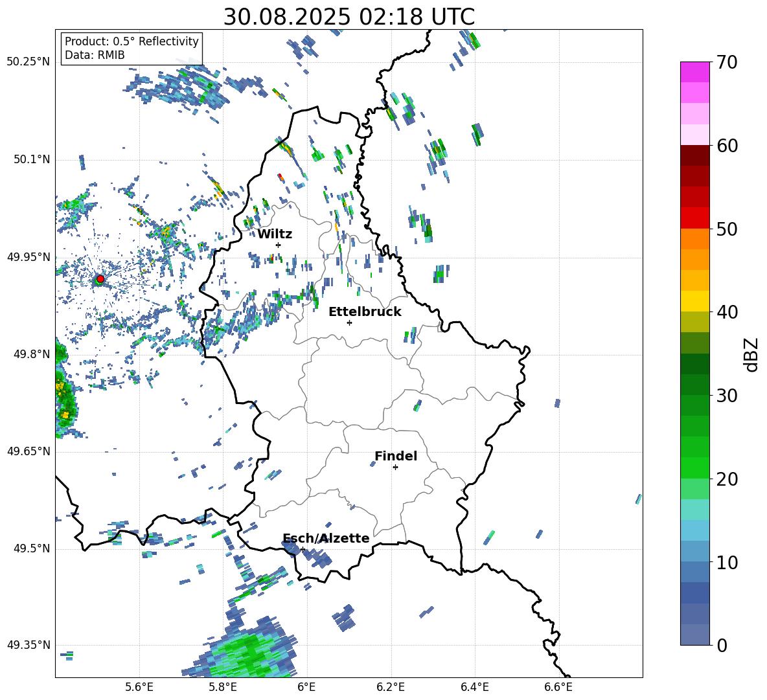Click the 30 value on the colorbar
The height and width of the screenshot is (700, 767).
727,396
